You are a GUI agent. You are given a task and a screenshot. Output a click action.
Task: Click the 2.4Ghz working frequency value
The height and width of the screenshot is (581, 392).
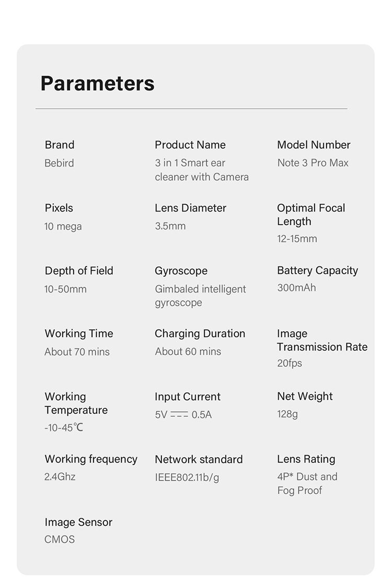(60, 477)
